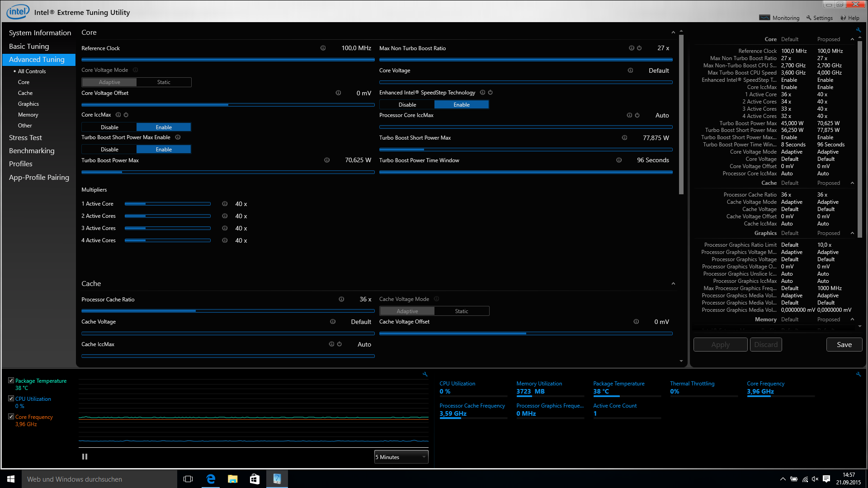Image resolution: width=868 pixels, height=488 pixels.
Task: Adjust the Processor Cache Ratio slider
Action: tap(196, 311)
